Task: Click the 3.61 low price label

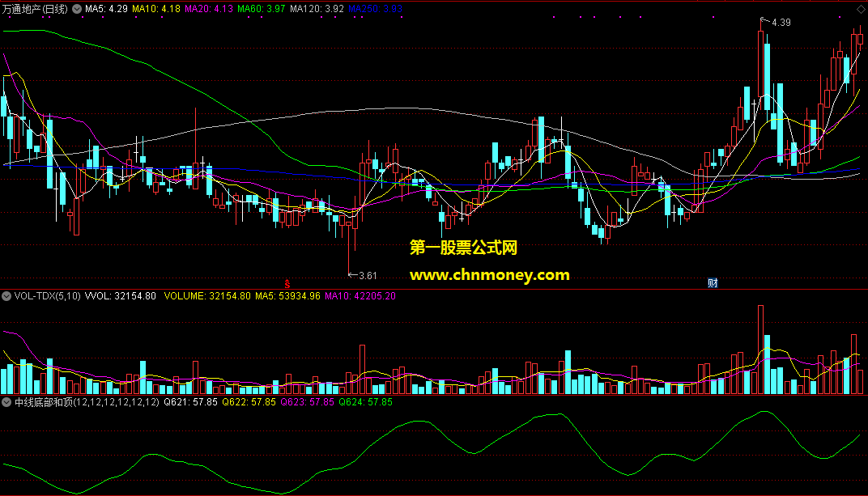Action: point(368,275)
